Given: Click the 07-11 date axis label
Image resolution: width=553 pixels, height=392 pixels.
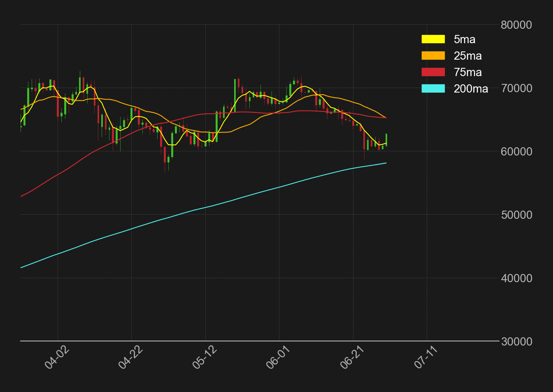Looking at the screenshot, I should [x=426, y=357].
